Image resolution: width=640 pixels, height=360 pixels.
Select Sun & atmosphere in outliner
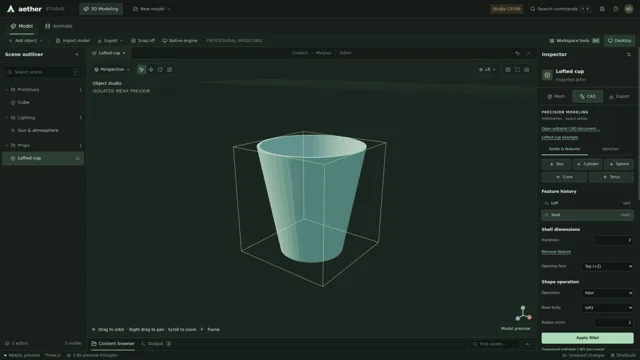[43, 131]
